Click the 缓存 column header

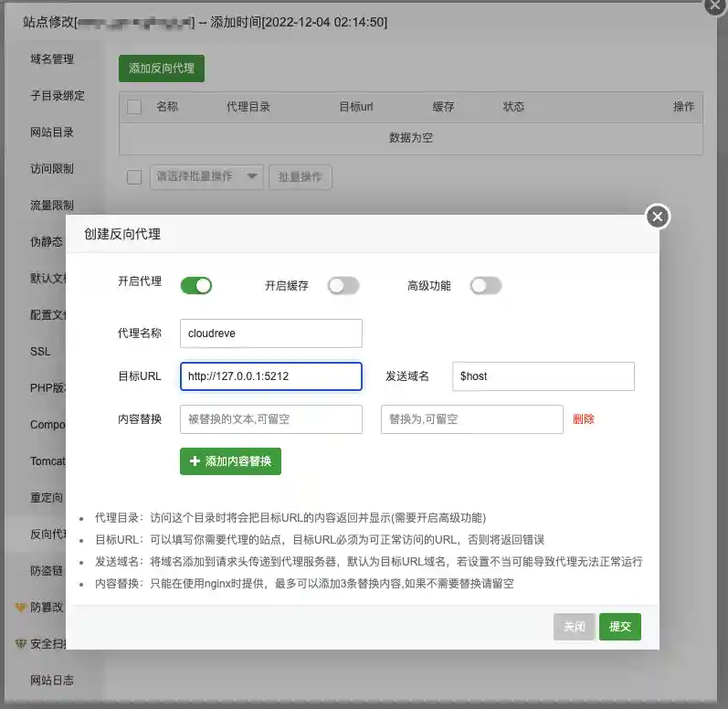point(443,107)
